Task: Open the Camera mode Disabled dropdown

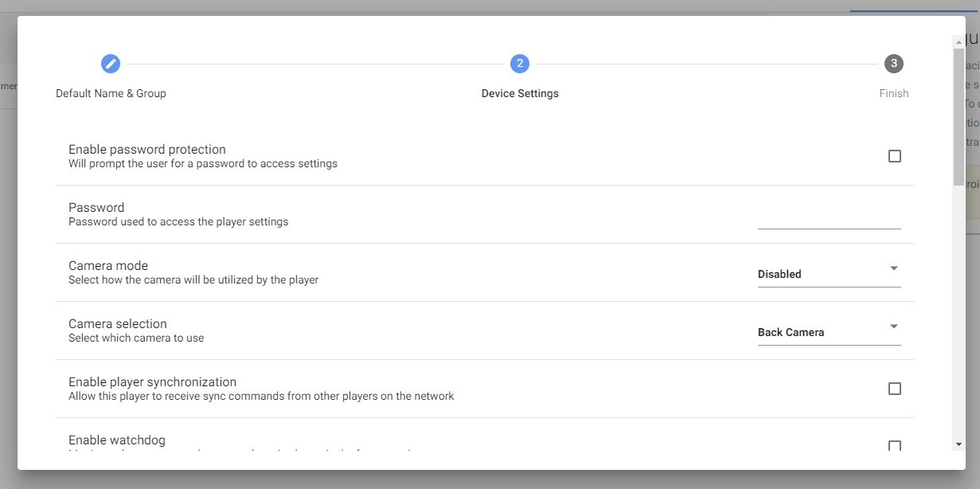Action: (830, 273)
